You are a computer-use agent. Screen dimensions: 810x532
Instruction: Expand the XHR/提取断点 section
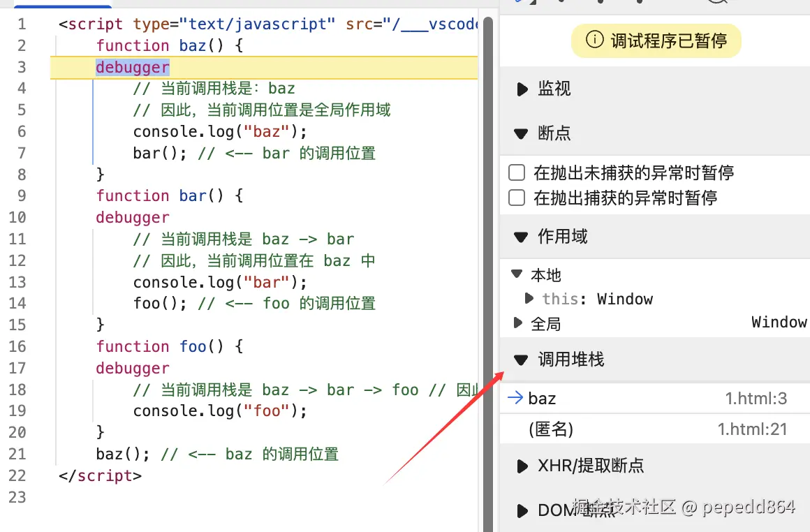click(x=522, y=466)
